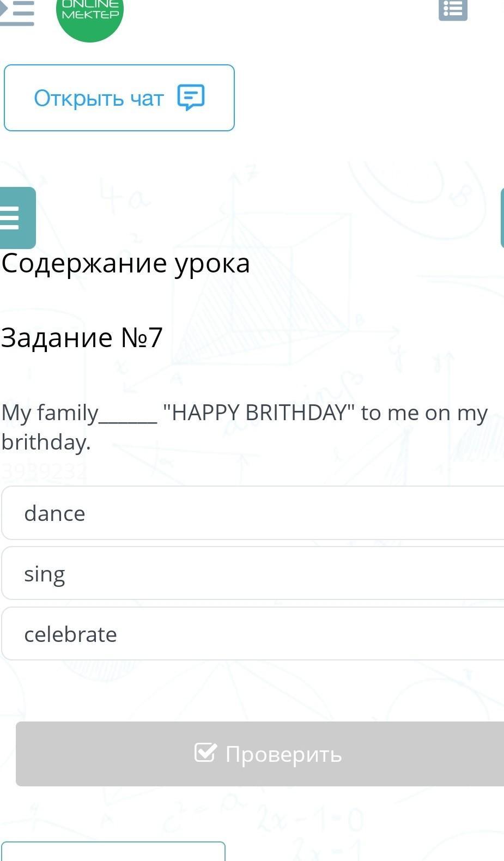Click the word "brithday." on the second line
The width and height of the screenshot is (504, 861).
46,442
